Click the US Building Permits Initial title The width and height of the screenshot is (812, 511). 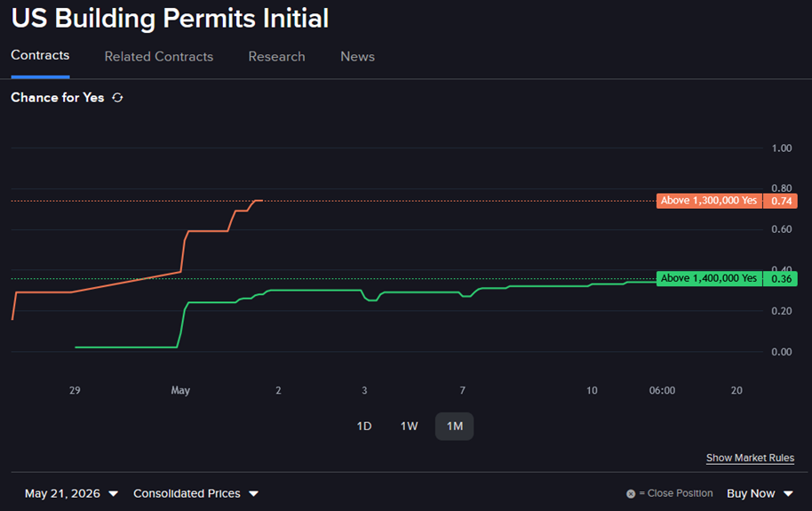pyautogui.click(x=170, y=19)
